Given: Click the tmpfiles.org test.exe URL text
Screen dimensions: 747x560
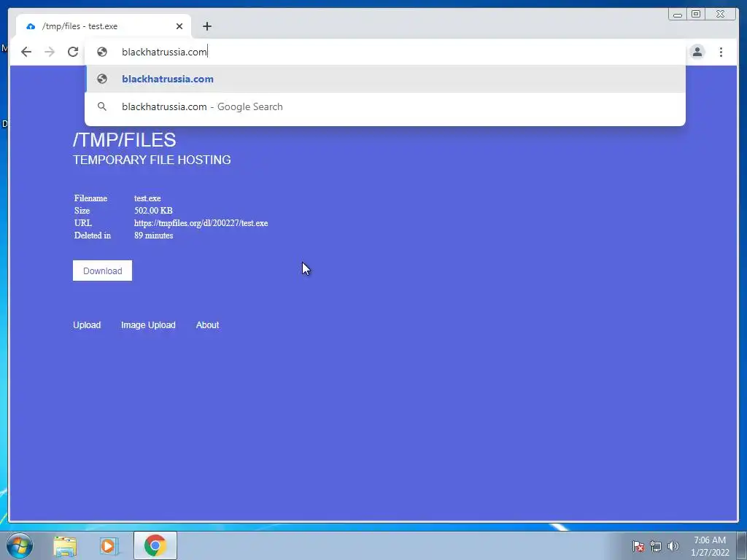Looking at the screenshot, I should (201, 223).
